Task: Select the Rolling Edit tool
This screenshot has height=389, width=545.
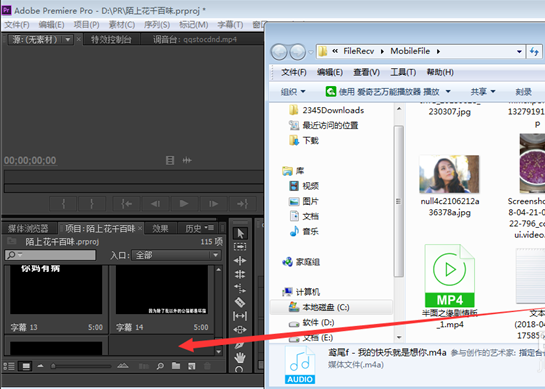Action: [x=240, y=274]
